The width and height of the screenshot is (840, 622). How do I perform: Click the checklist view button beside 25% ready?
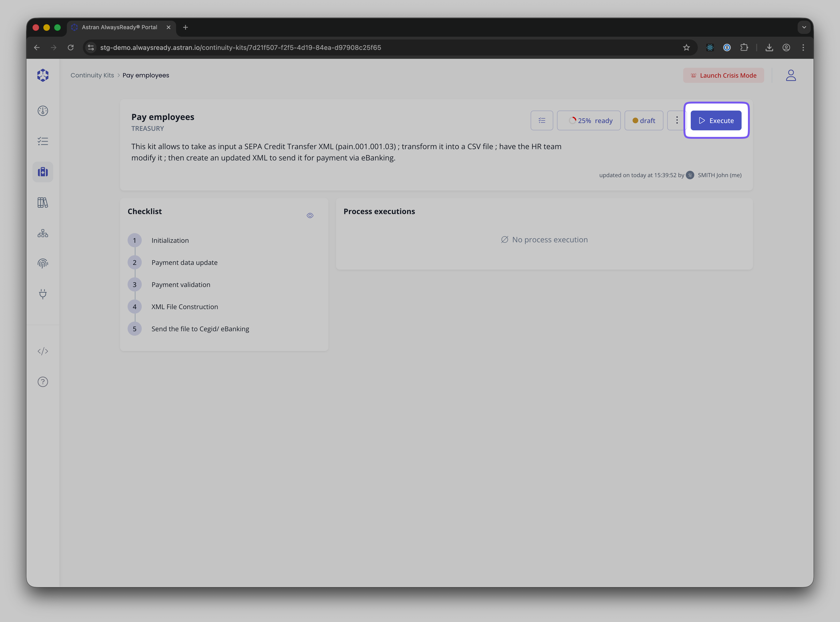tap(542, 120)
